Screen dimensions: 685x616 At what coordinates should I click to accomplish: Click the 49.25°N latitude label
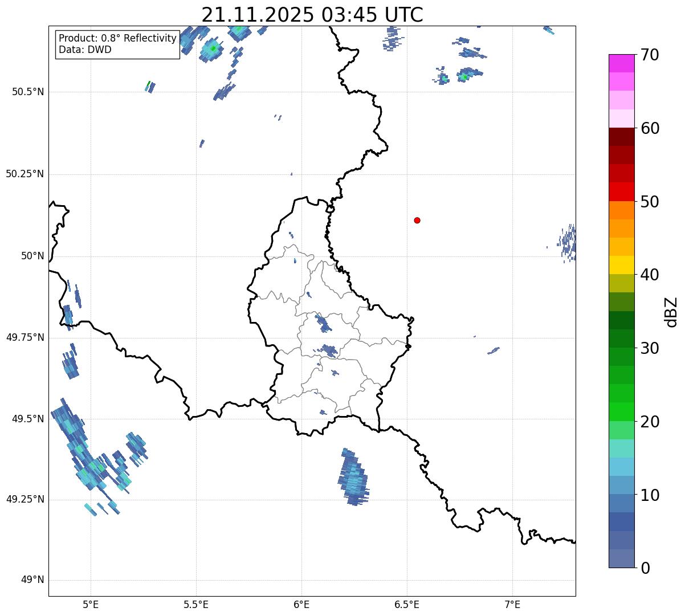tap(25, 499)
